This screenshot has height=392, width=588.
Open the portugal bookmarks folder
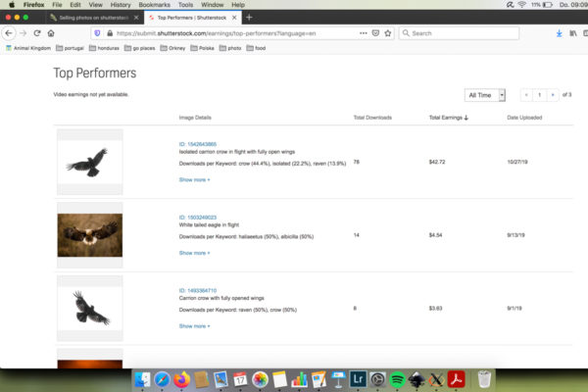coord(70,48)
